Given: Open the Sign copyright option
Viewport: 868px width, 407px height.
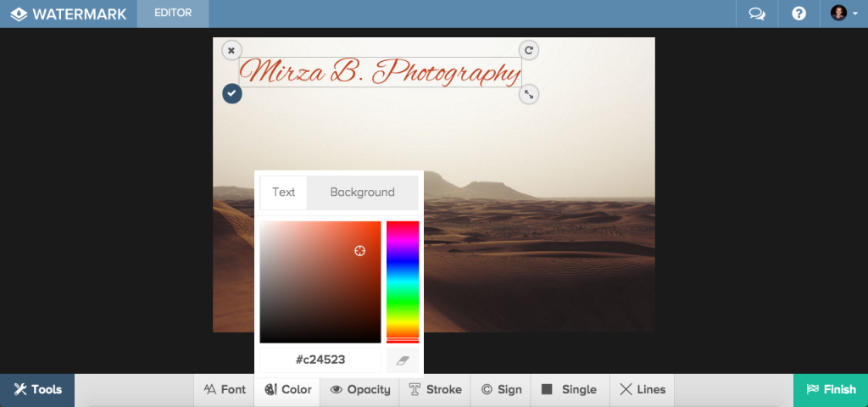Looking at the screenshot, I should (501, 390).
